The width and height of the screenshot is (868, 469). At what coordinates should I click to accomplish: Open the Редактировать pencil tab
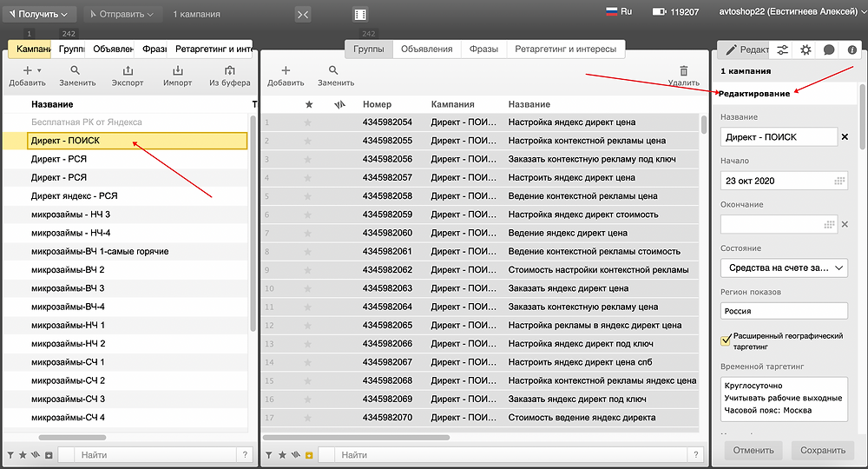pyautogui.click(x=744, y=50)
